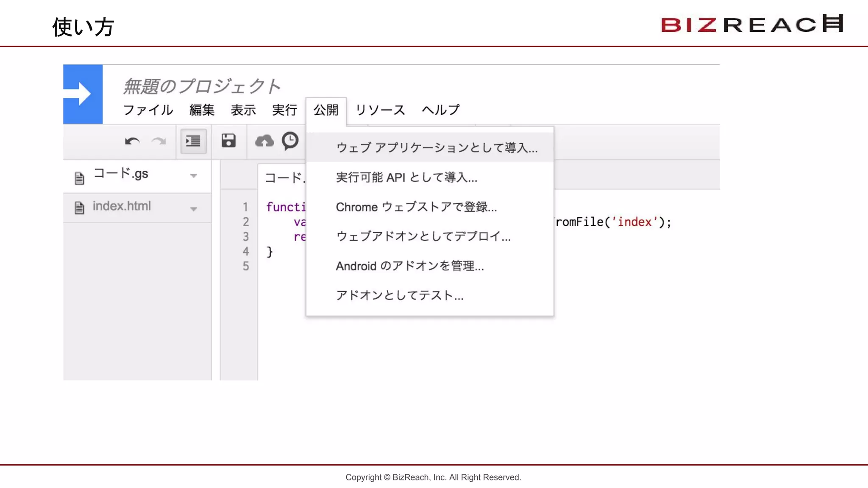This screenshot has width=868, height=488.
Task: Select Chrome ウェブストアで登録 entry
Action: tap(416, 207)
